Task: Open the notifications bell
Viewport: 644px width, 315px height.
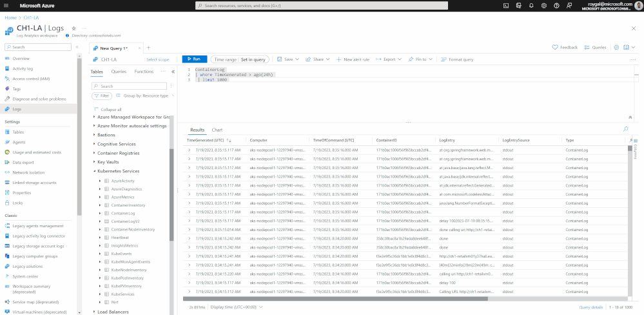Action: pyautogui.click(x=531, y=6)
